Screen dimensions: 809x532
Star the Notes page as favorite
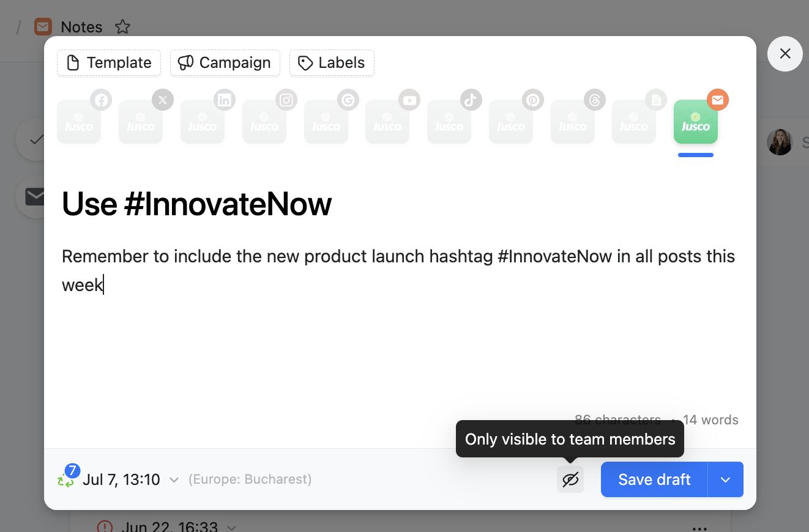(123, 27)
